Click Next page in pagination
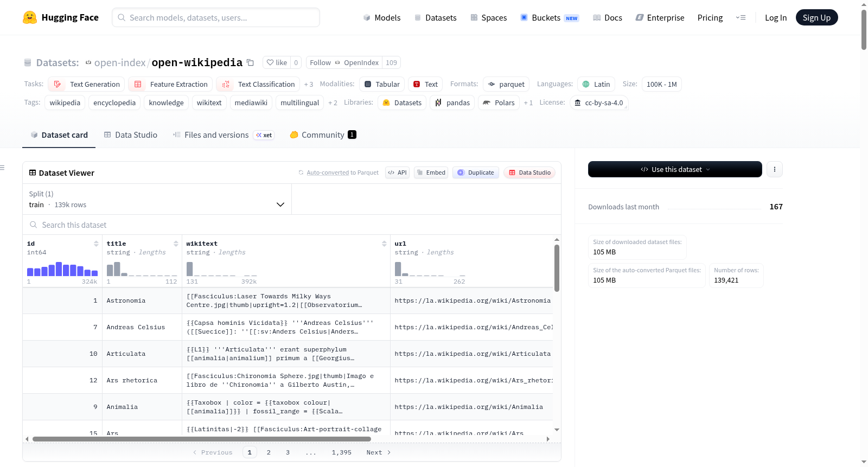The width and height of the screenshot is (868, 467). [378, 452]
